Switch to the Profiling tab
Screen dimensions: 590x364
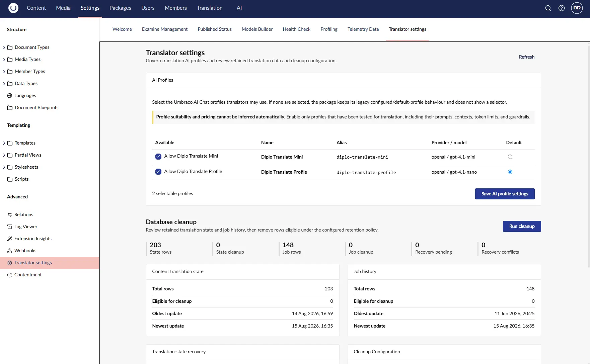pos(329,29)
